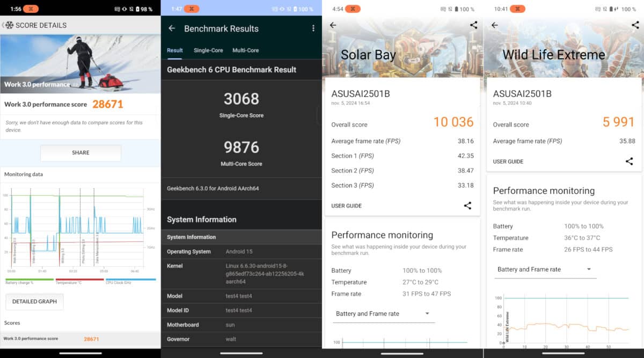Tap the back arrow on the Wild Life Extreme screen
Image resolution: width=644 pixels, height=358 pixels.
494,25
